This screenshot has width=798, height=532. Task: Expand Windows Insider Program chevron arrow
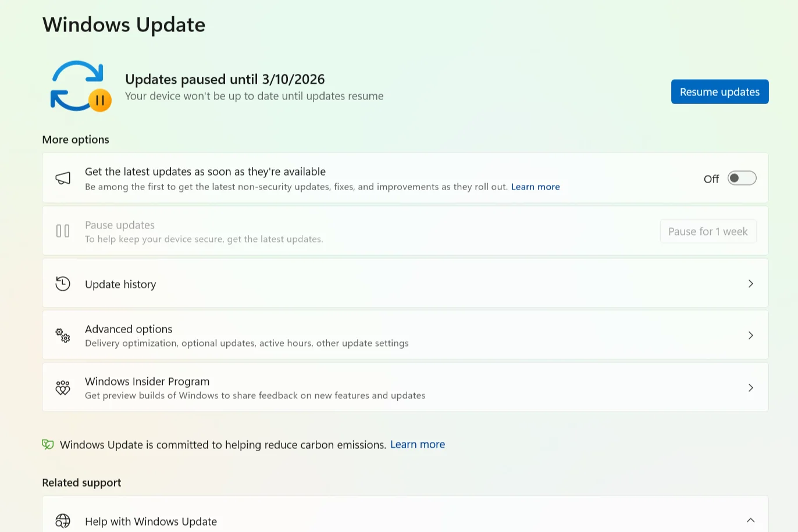[x=750, y=388]
